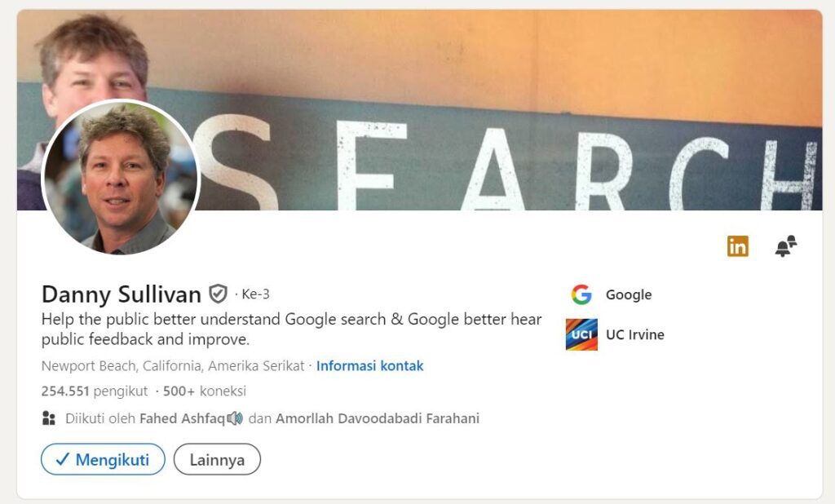Click the Danny Sullivan name heading
Viewport: 835px width, 504px height.
(x=121, y=294)
